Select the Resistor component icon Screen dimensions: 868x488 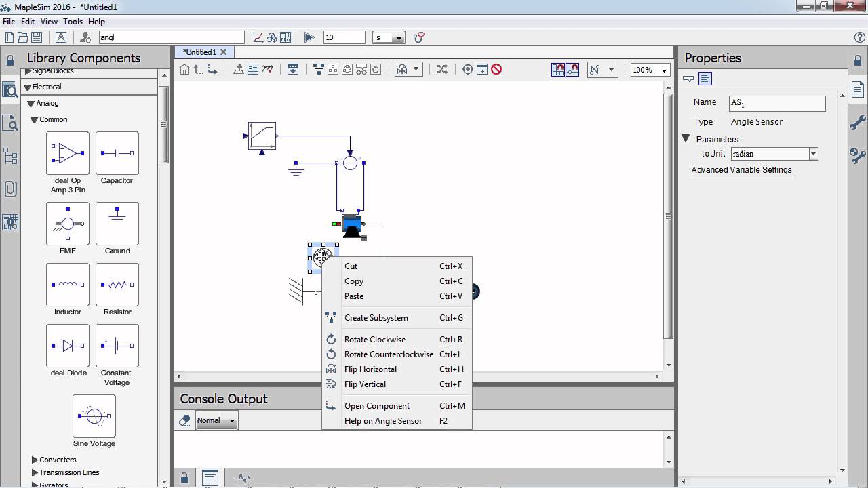coord(117,285)
